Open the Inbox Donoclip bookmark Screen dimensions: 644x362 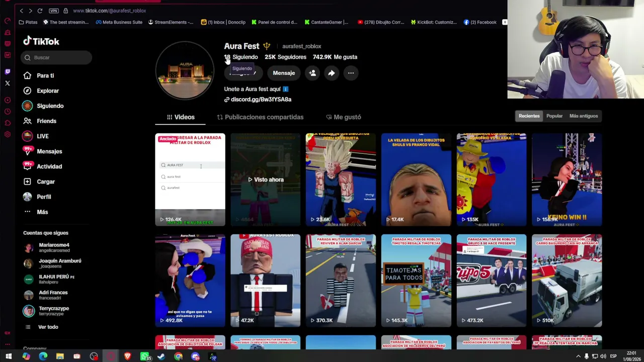point(223,22)
